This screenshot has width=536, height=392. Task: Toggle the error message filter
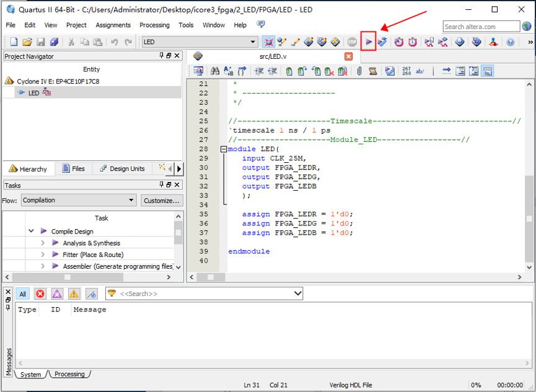40,294
